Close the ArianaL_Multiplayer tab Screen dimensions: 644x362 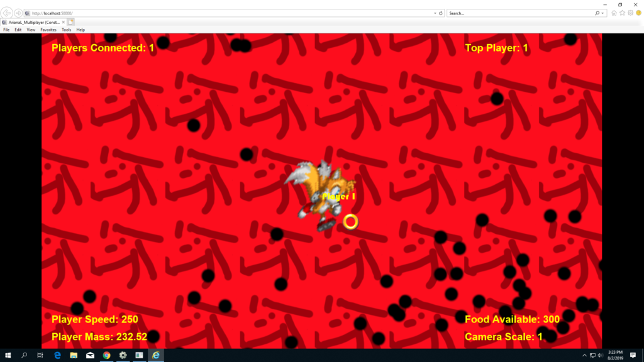(x=64, y=22)
